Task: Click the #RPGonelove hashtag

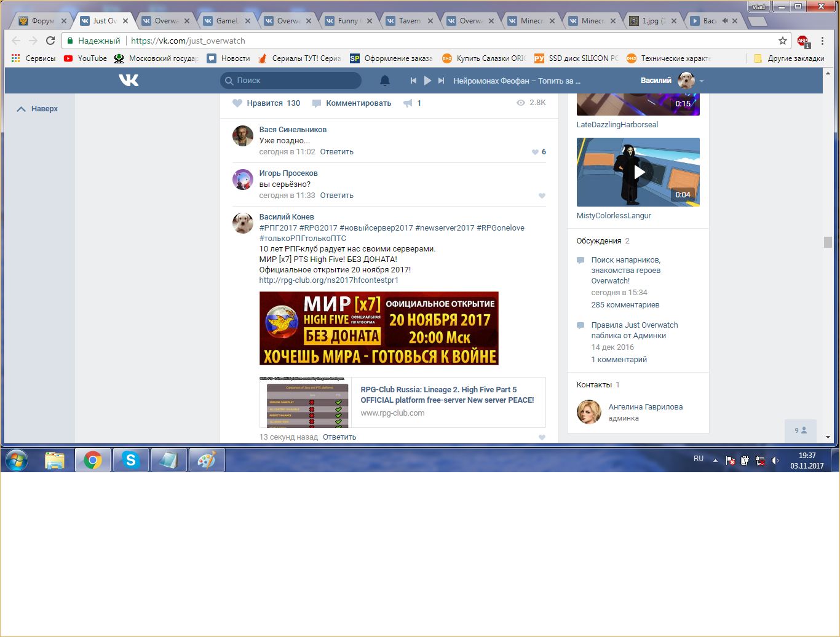Action: point(501,228)
